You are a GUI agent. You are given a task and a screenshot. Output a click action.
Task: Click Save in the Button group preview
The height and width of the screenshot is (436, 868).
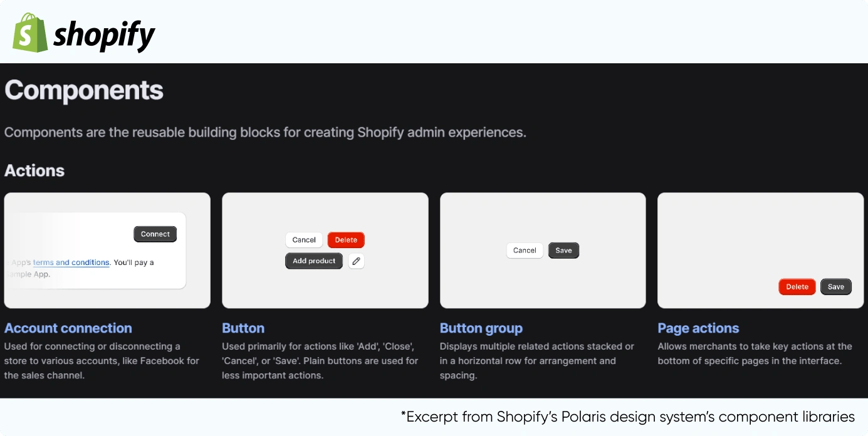click(x=563, y=250)
